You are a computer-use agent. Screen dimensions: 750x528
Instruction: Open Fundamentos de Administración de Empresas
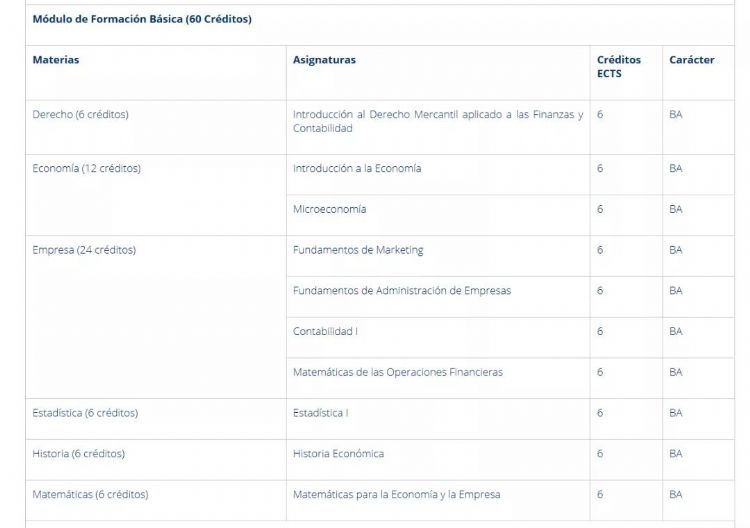[x=401, y=291]
